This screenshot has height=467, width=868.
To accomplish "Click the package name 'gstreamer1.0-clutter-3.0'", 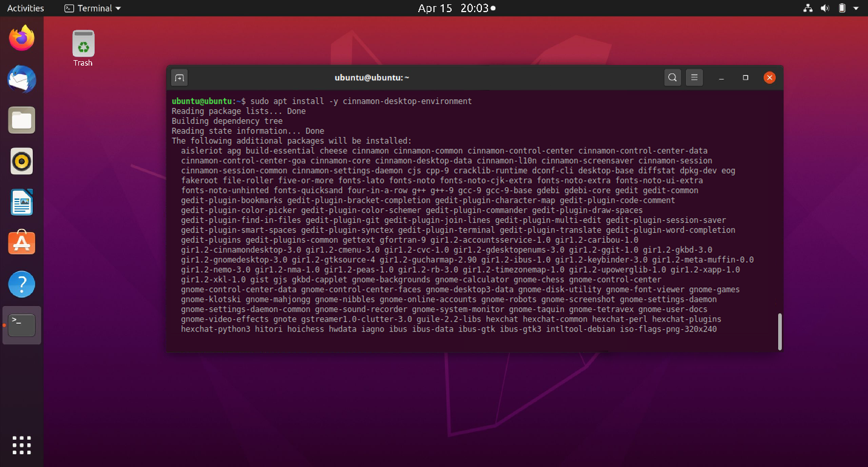I will click(x=356, y=319).
